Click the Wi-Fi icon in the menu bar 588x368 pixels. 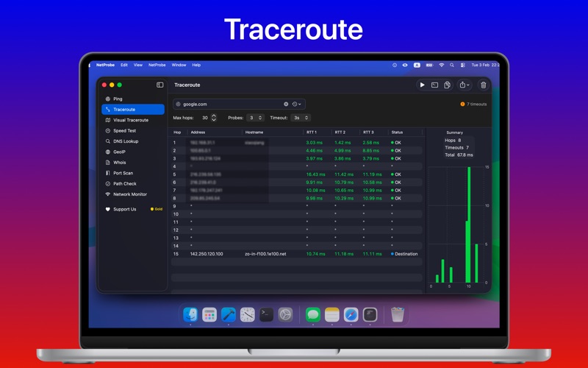(x=442, y=65)
